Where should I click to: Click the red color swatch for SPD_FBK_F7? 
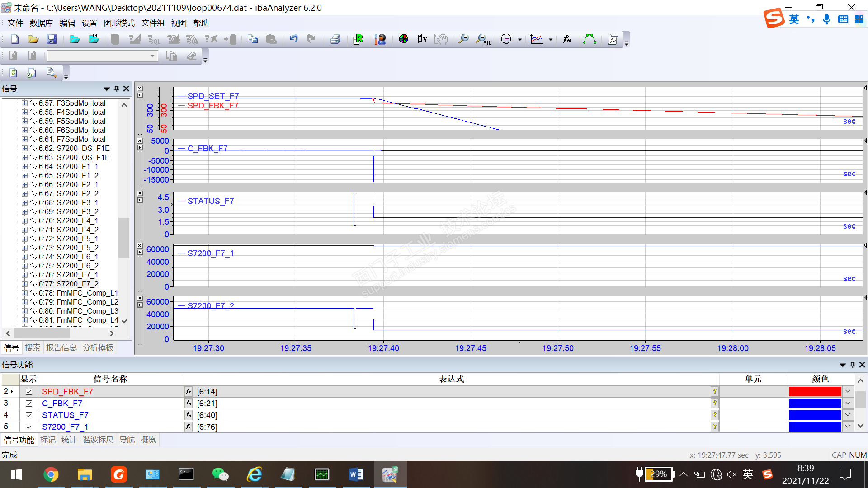(x=814, y=392)
